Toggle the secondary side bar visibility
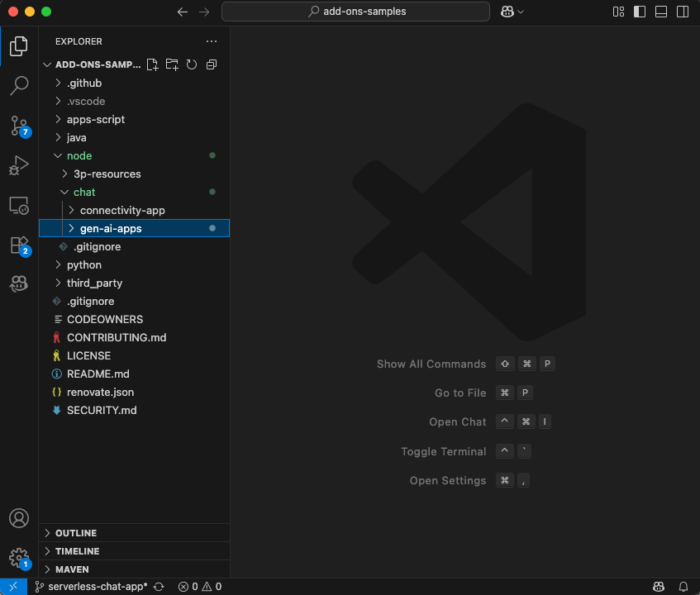The height and width of the screenshot is (595, 700). point(681,12)
